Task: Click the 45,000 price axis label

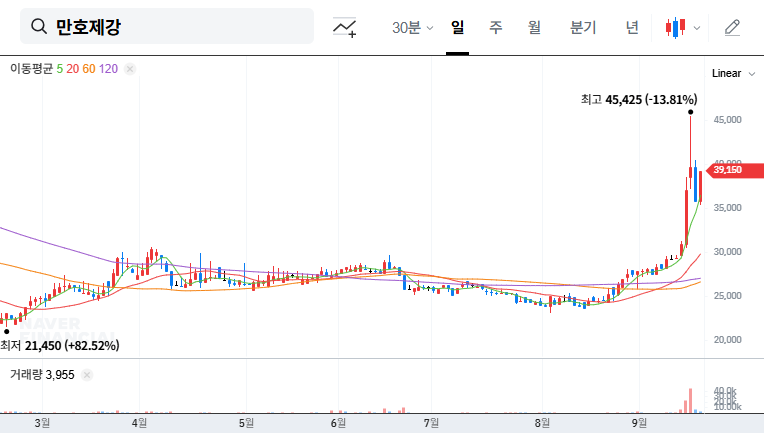Action: [727, 120]
